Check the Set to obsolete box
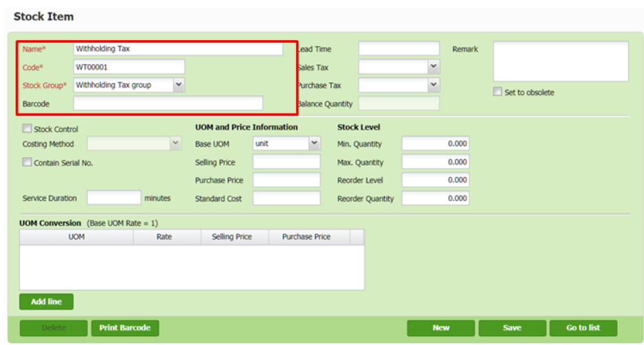644x345 pixels. (497, 92)
